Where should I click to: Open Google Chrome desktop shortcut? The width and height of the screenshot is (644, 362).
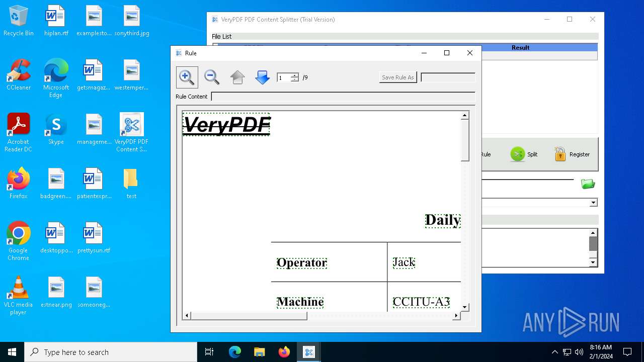[x=19, y=241]
